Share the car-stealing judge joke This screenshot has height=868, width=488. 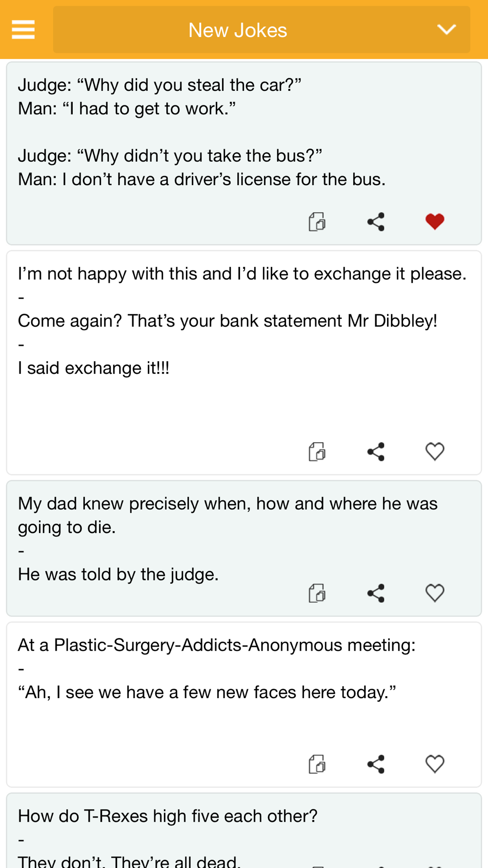pyautogui.click(x=376, y=222)
